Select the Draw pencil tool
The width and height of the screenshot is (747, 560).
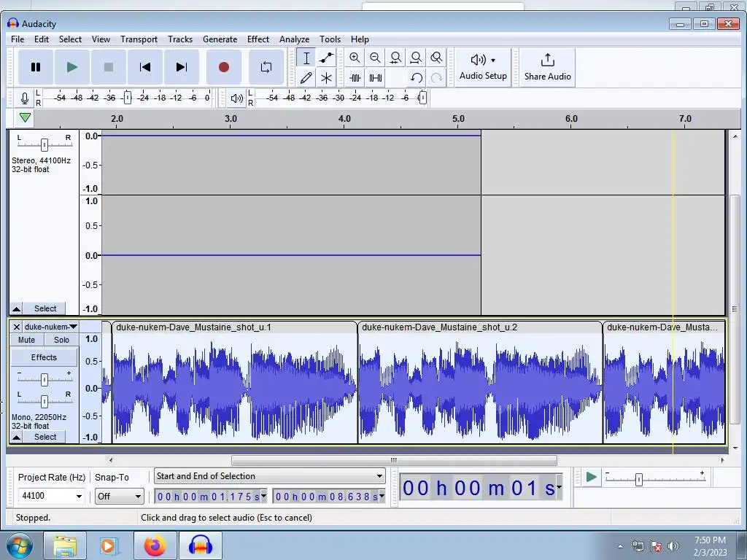pos(306,77)
